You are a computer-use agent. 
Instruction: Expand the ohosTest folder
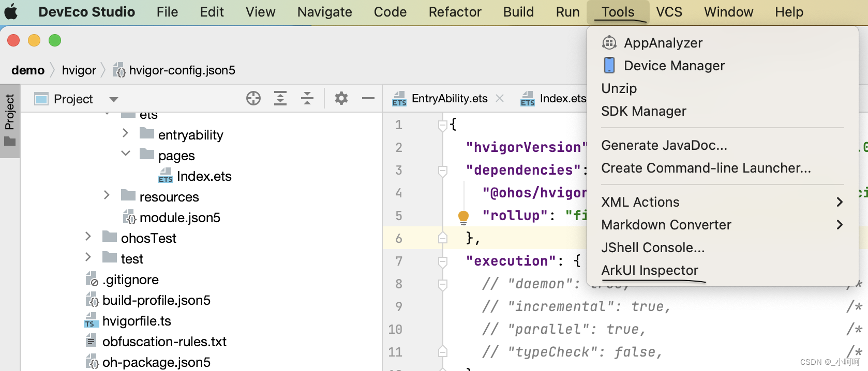(88, 236)
